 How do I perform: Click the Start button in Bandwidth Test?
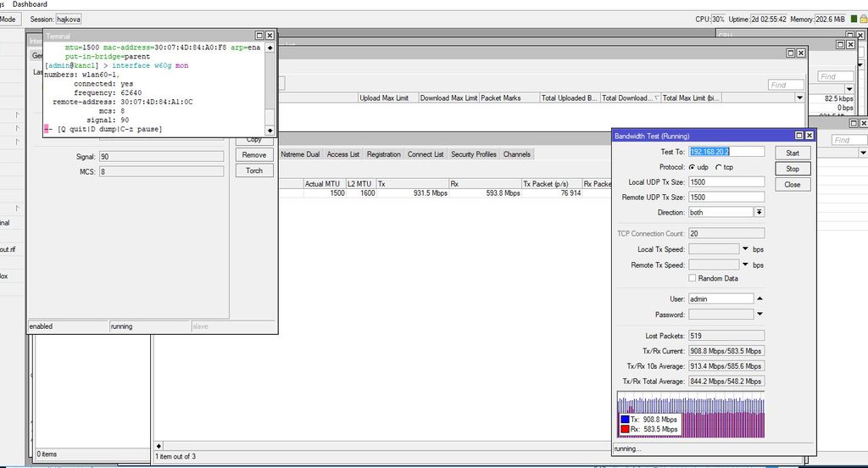tap(793, 153)
